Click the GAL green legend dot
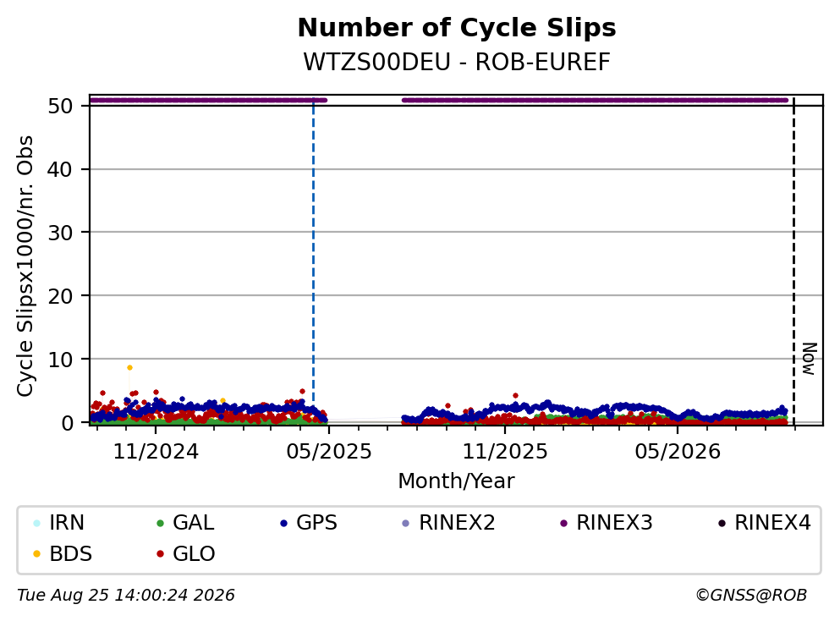Screen dimensions: 840x621 coord(160,523)
